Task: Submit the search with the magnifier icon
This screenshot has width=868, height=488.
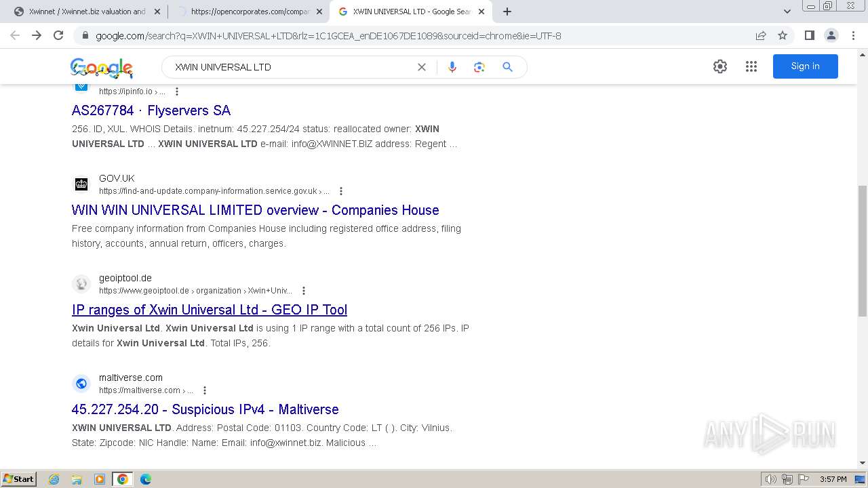Action: point(507,67)
